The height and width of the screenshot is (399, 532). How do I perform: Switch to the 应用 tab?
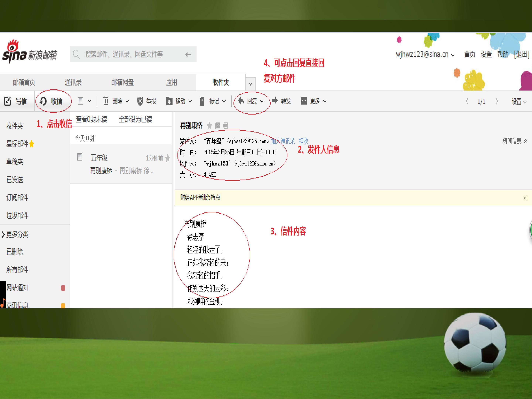click(x=171, y=83)
